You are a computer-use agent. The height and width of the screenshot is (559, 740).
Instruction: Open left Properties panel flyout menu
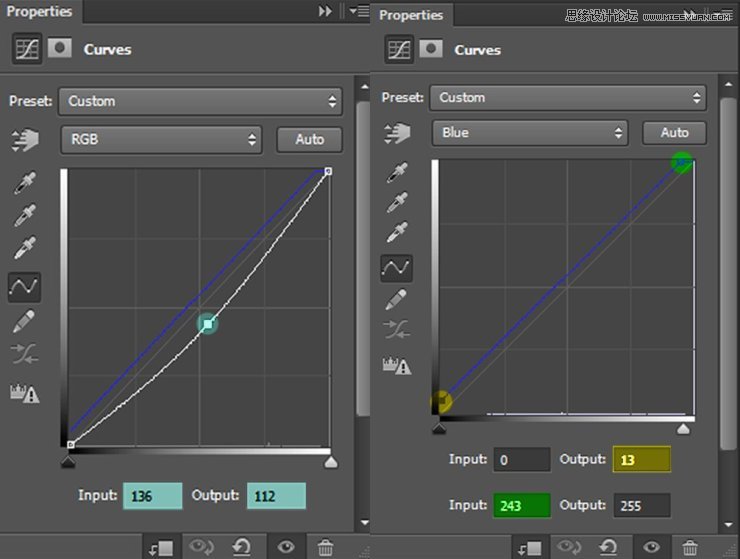(360, 11)
